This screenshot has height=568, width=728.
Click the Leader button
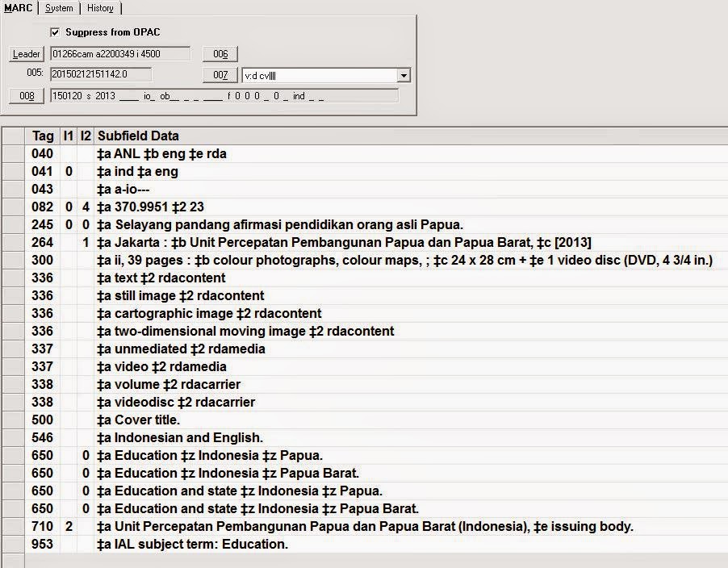coord(26,54)
